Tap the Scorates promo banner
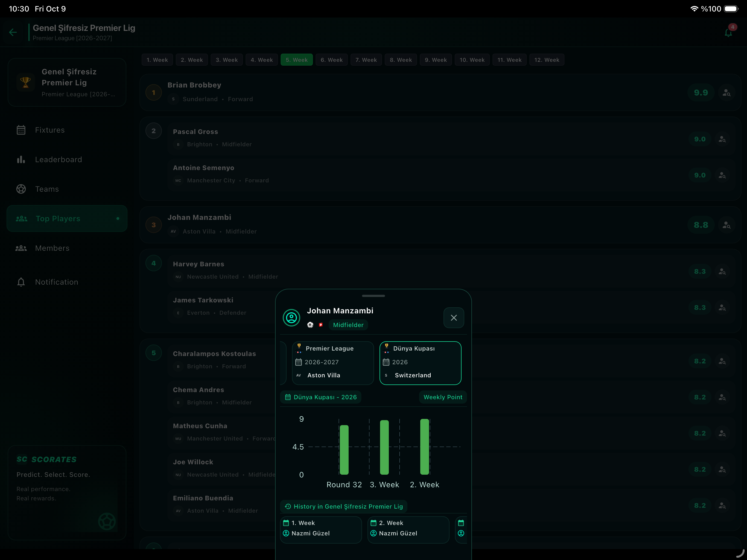 [67, 492]
